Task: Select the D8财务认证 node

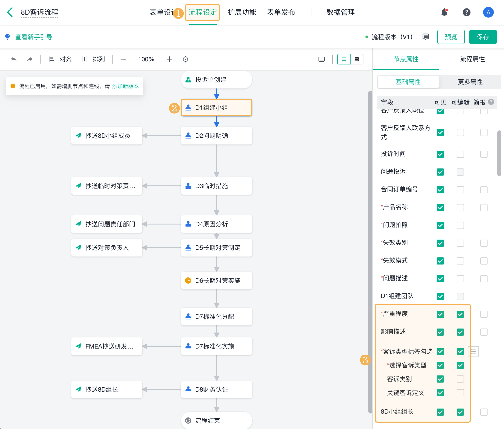Action: [x=216, y=389]
